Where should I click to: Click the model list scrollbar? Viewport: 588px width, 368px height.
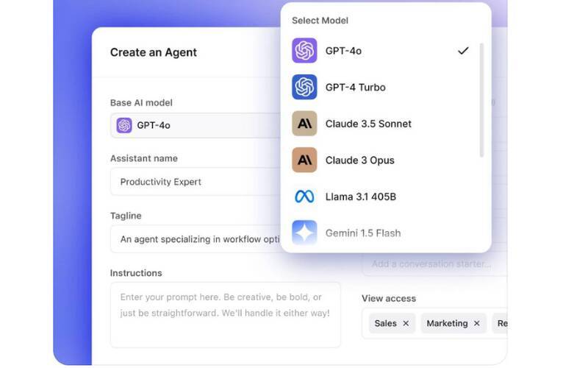click(x=481, y=99)
